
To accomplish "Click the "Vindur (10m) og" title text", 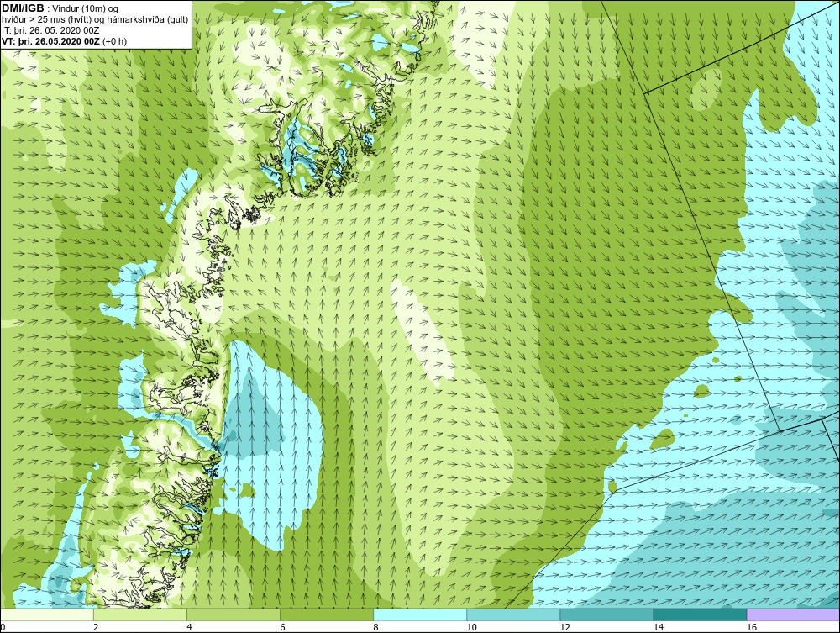I will click(86, 9).
